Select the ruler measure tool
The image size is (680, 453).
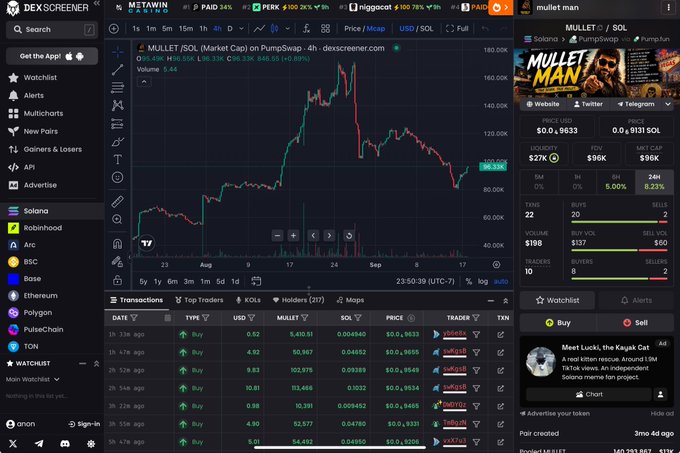click(x=117, y=201)
